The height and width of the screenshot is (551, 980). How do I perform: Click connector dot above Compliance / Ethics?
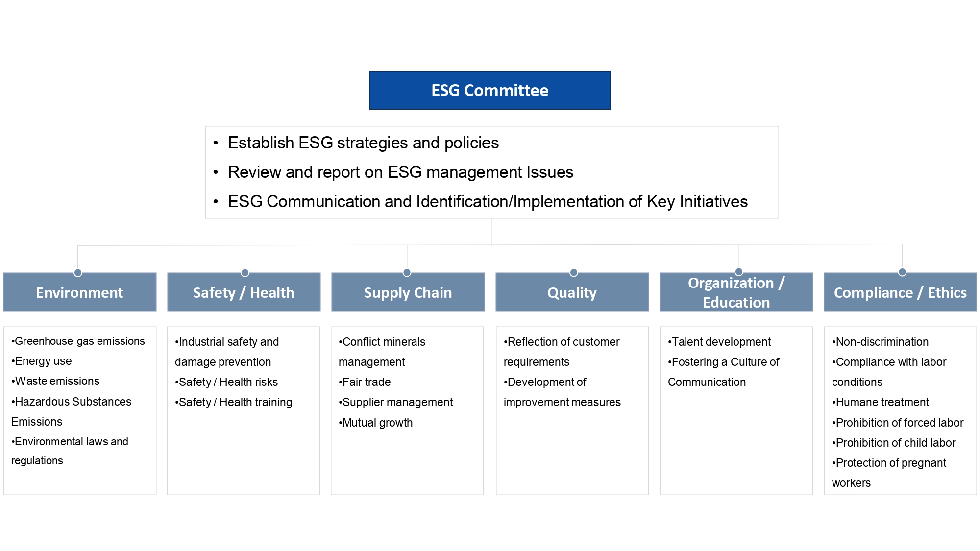pos(902,272)
